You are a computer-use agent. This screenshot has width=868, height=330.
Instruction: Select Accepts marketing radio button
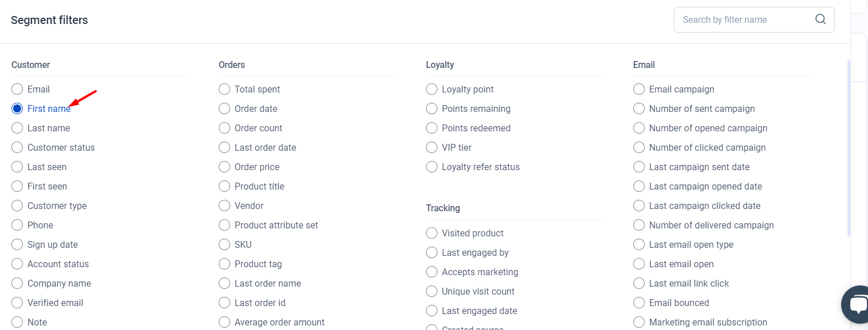(x=432, y=272)
